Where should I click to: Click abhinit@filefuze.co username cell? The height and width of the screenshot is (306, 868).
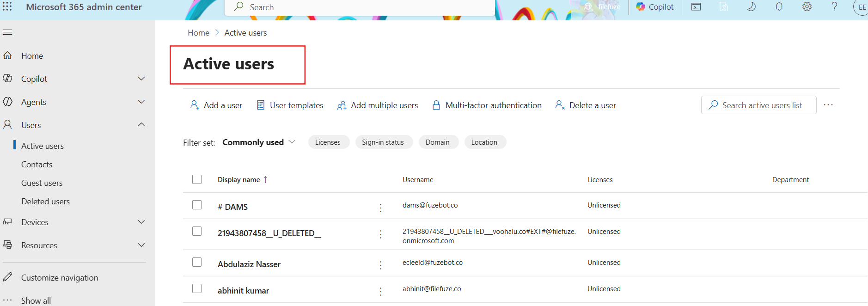(x=432, y=289)
